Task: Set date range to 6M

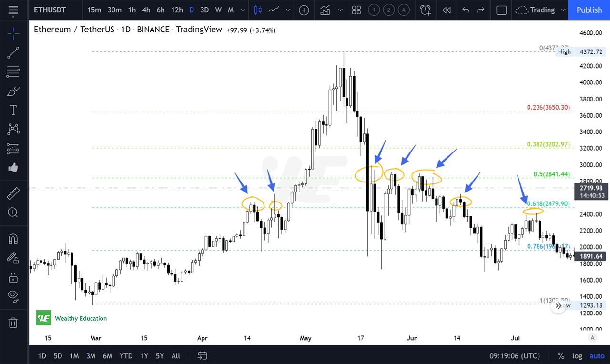Action: (x=107, y=355)
